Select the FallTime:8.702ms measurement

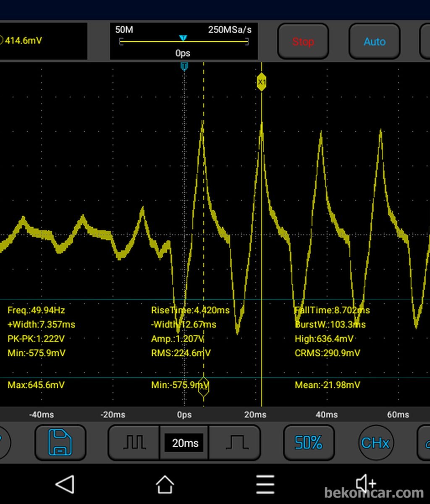(332, 310)
